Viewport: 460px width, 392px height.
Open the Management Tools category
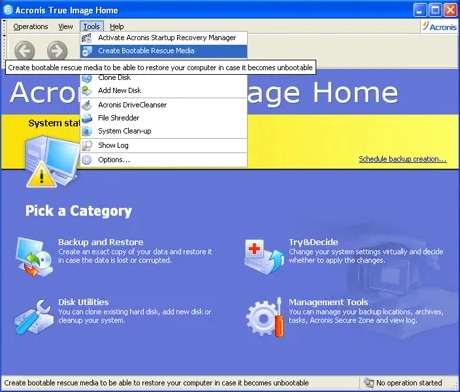click(x=328, y=302)
